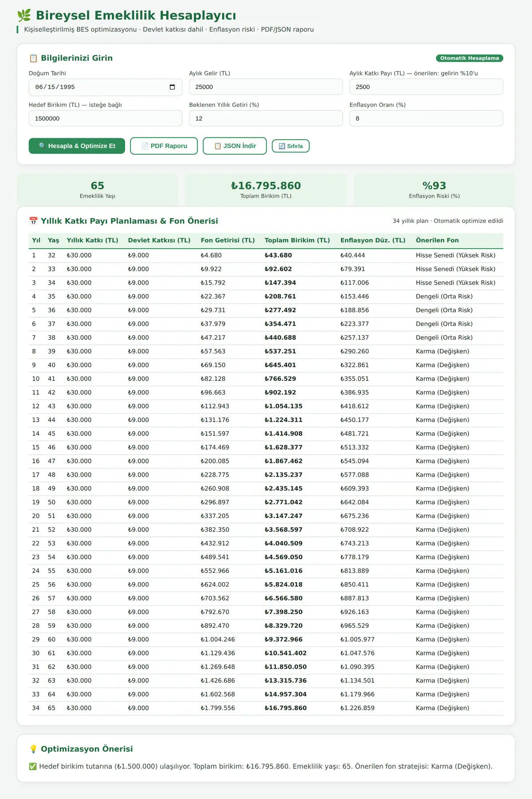Image resolution: width=532 pixels, height=799 pixels.
Task: Click the calendar icon beside Yıllık Katkı Payı
Action: (x=33, y=221)
